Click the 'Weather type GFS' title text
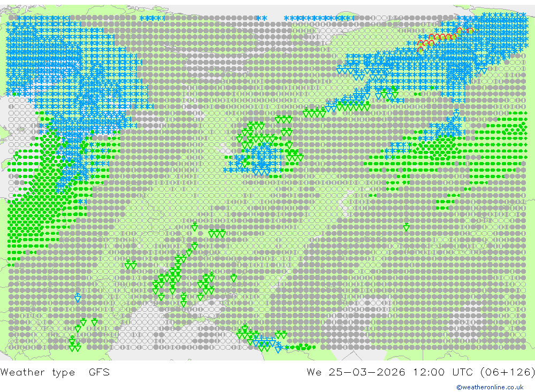Screen dimensions: 535x392 click(x=55, y=372)
